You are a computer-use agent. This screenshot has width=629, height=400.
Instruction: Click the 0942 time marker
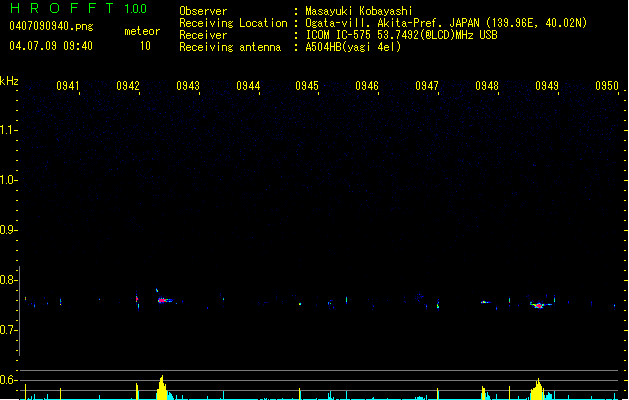(128, 86)
